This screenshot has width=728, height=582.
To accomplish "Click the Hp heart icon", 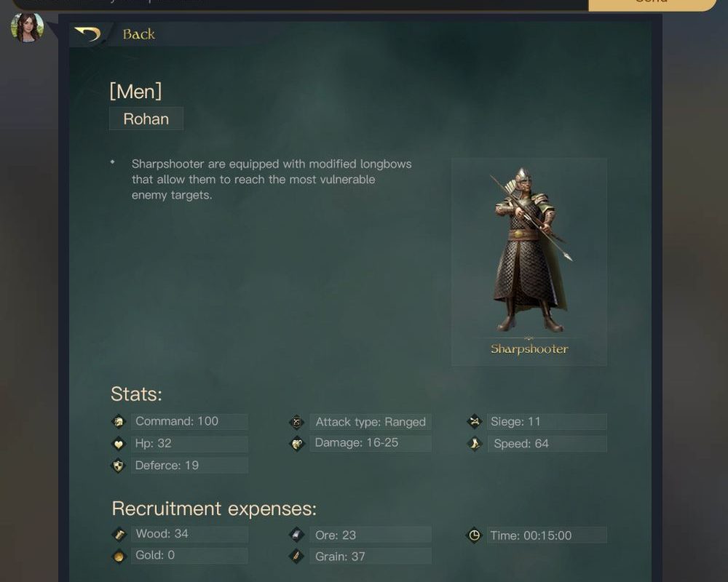I will [119, 444].
